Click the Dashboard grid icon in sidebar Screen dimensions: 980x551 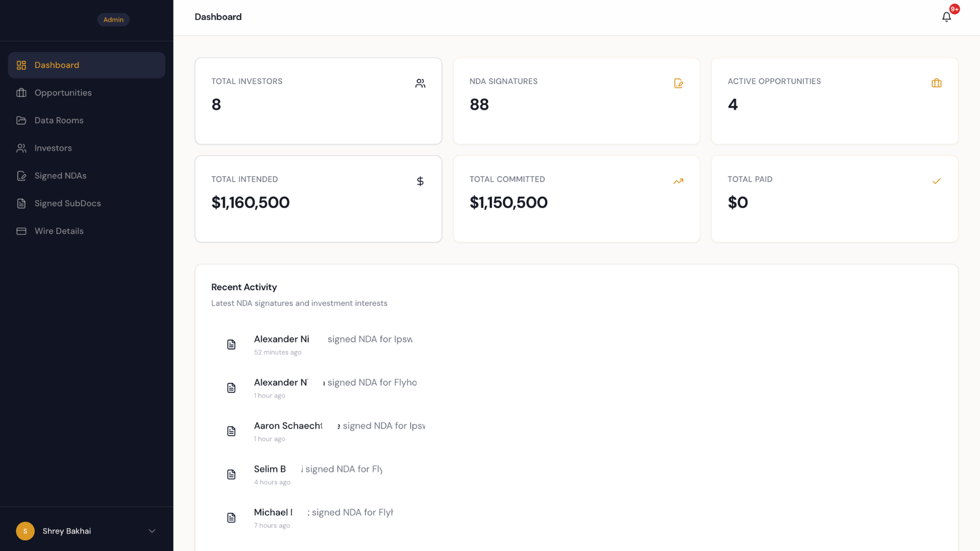[21, 65]
